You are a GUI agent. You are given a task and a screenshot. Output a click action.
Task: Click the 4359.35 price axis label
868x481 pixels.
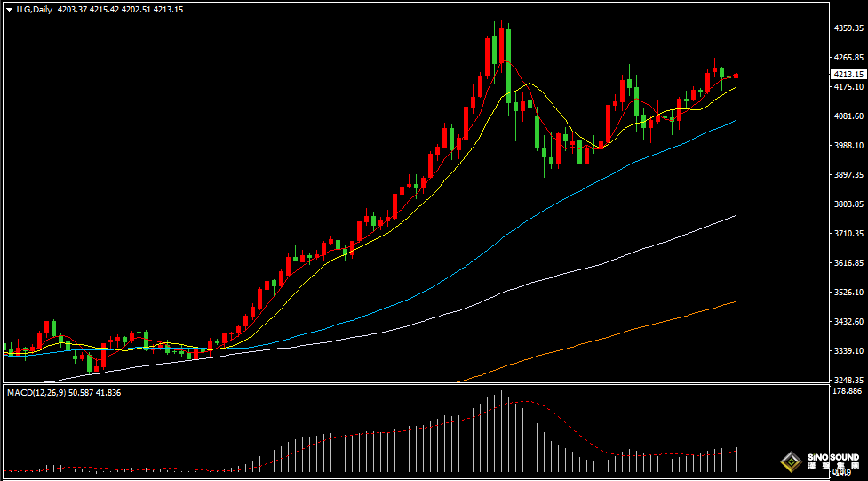(848, 28)
